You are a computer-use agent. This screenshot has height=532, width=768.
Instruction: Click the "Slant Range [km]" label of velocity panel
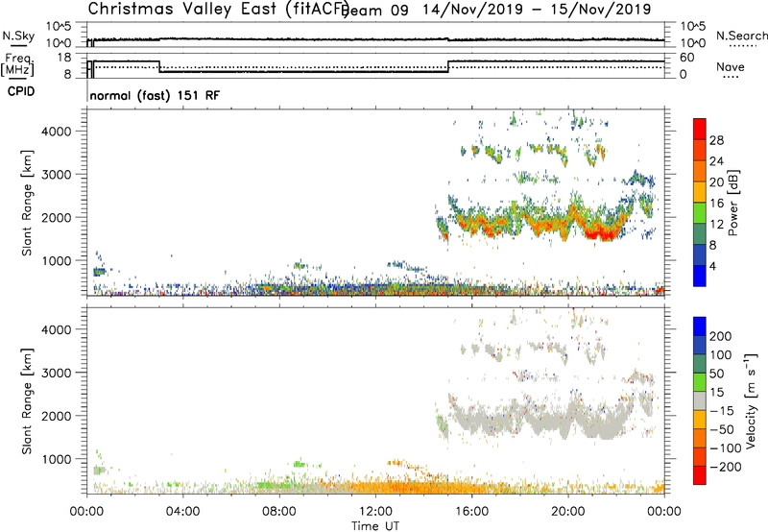[27, 401]
